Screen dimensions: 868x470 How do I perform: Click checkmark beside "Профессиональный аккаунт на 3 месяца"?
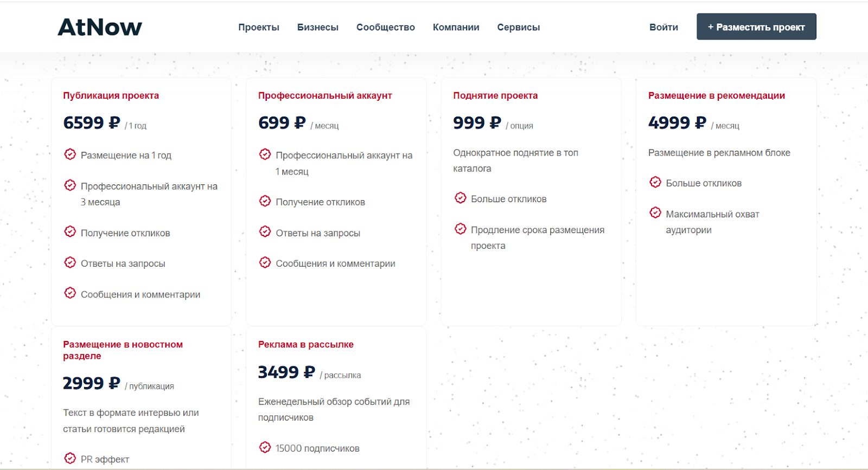pyautogui.click(x=70, y=185)
